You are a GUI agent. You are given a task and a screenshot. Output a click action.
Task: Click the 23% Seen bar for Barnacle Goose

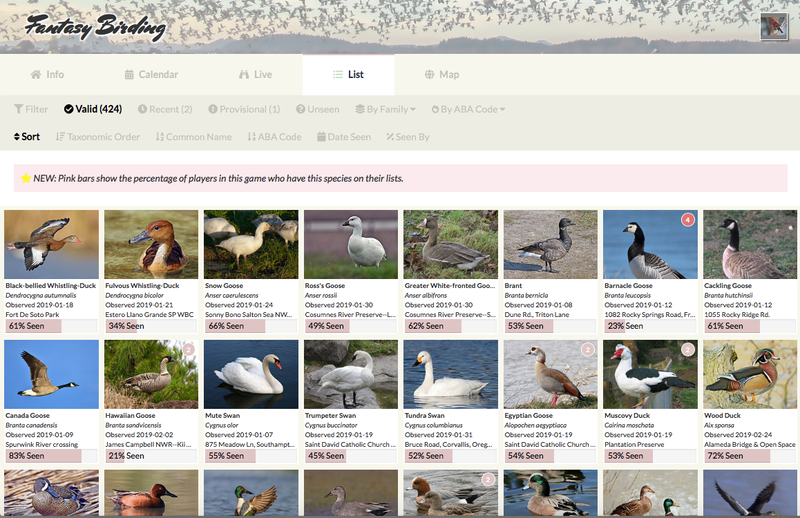point(650,326)
